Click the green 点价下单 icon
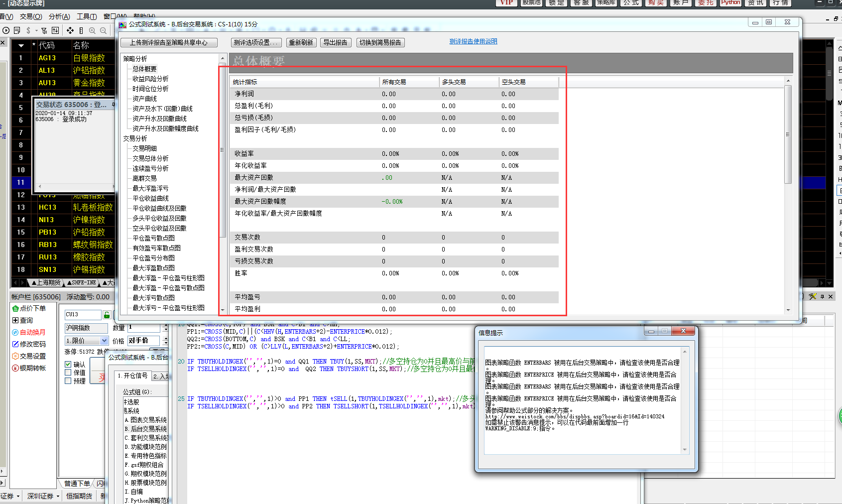Screen dimensions: 842x504 pyautogui.click(x=15, y=308)
